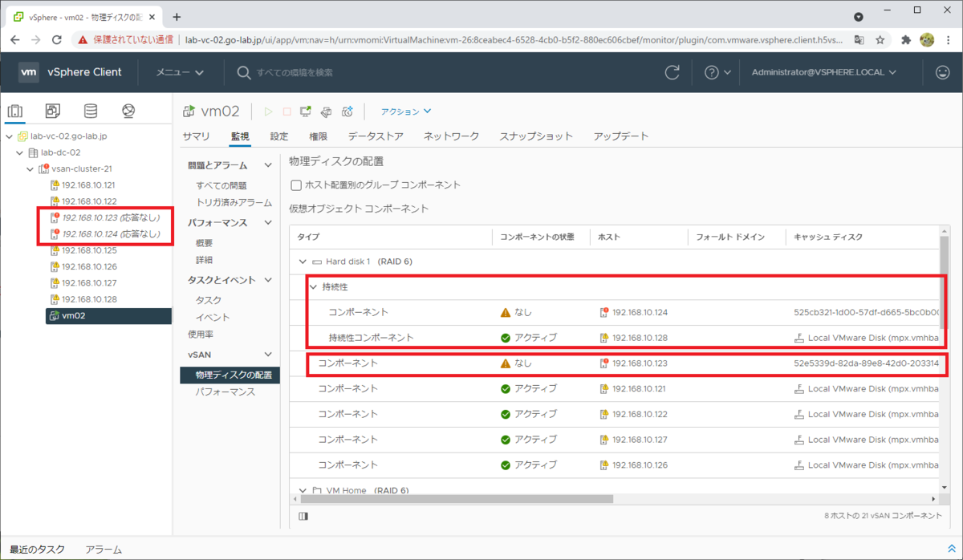Collapse Hard disk 1 (RAID 6) row
Viewport: 963px width, 560px height.
[x=303, y=262]
